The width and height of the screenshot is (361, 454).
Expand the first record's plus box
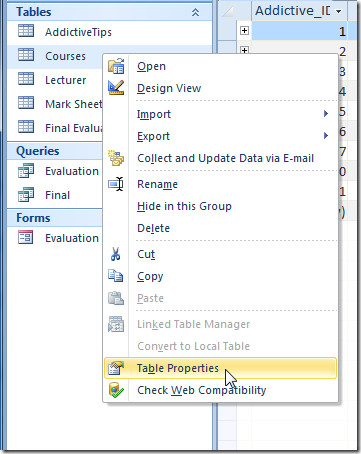(x=244, y=30)
